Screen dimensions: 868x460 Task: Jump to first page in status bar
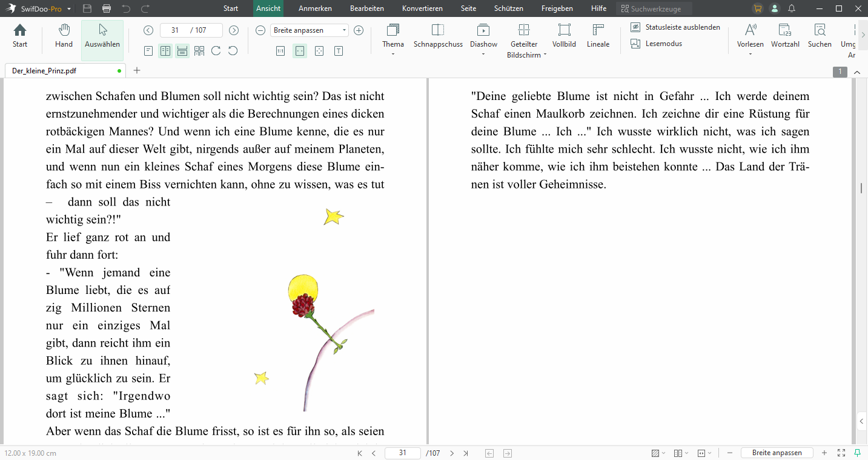(x=360, y=453)
